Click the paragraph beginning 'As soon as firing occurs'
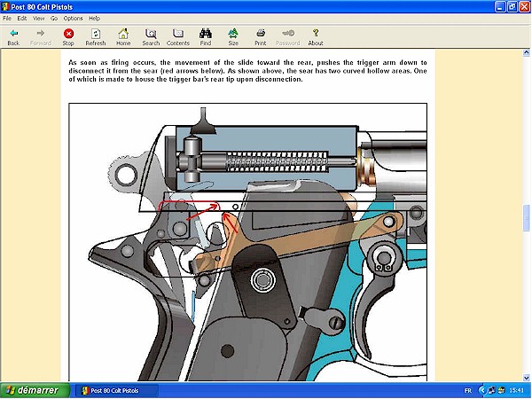532x399 pixels. click(247, 71)
